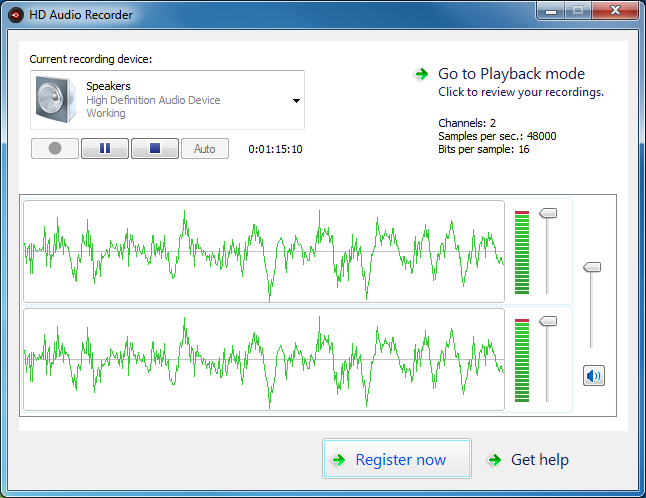Click 'Click to review your recordings' text
The image size is (646, 498).
coord(521,92)
